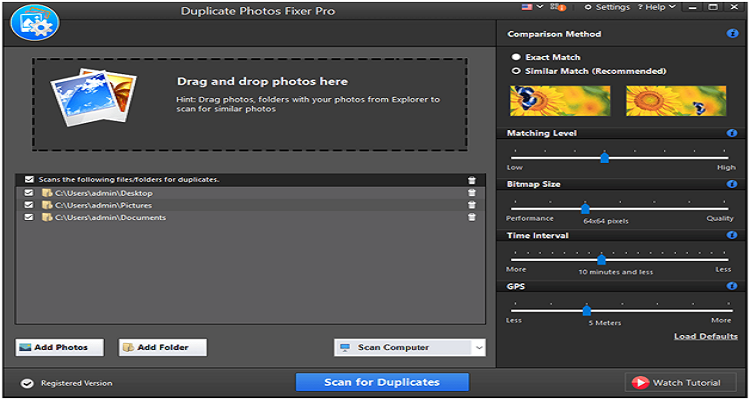Select Similar Match (Recommended) option

click(589, 71)
